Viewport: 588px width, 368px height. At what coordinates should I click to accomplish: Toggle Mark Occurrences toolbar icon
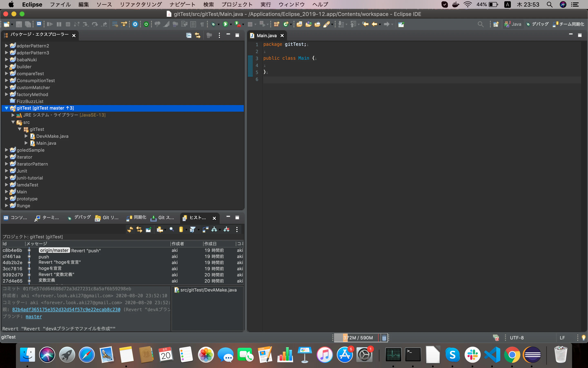[x=166, y=24]
